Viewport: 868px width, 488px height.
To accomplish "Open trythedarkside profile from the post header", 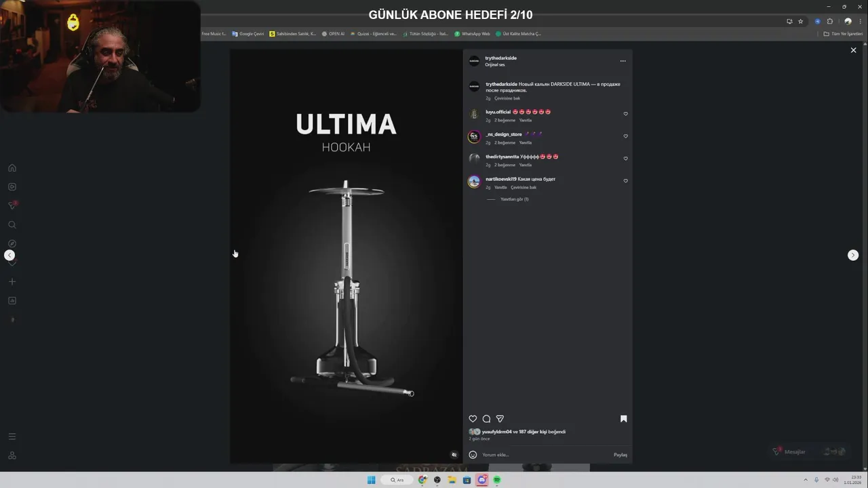I will pyautogui.click(x=500, y=58).
